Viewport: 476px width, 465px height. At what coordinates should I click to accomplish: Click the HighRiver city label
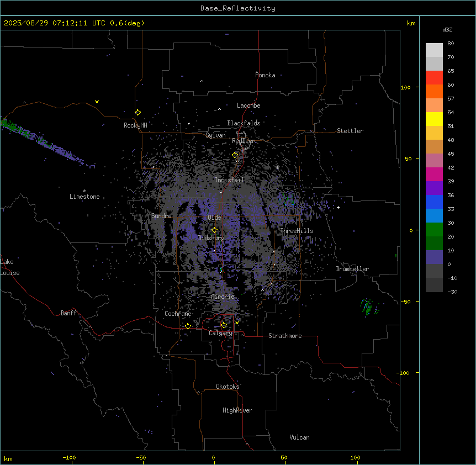237,410
